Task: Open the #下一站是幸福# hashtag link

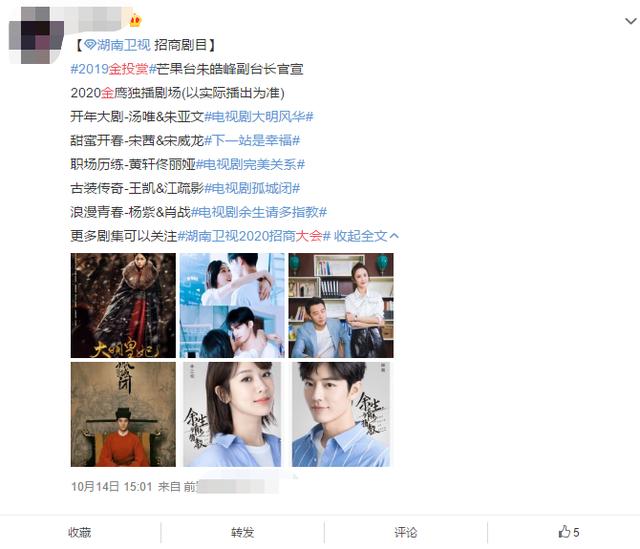Action: [252, 140]
